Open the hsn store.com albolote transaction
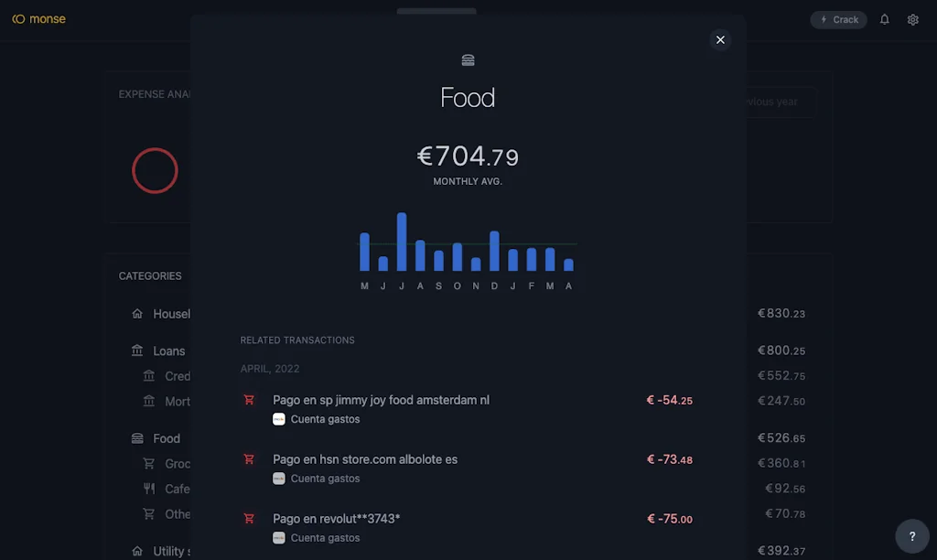The width and height of the screenshot is (937, 560). point(364,459)
